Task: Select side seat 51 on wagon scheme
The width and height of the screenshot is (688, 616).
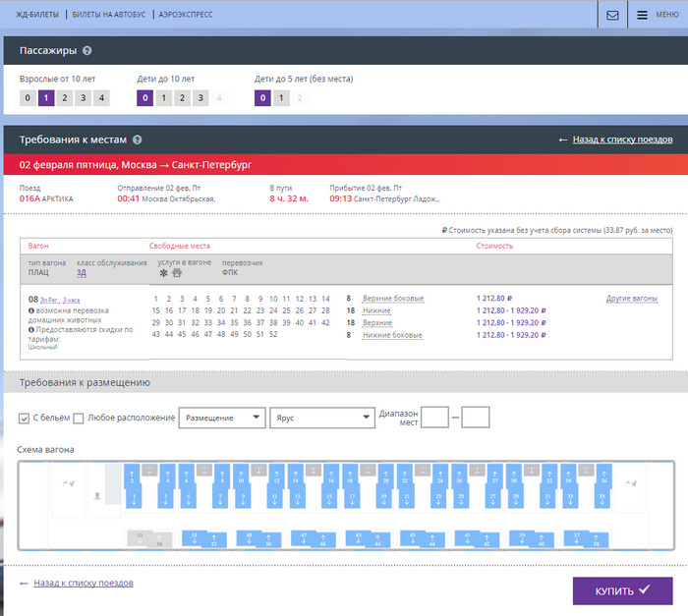Action: pyautogui.click(x=193, y=538)
